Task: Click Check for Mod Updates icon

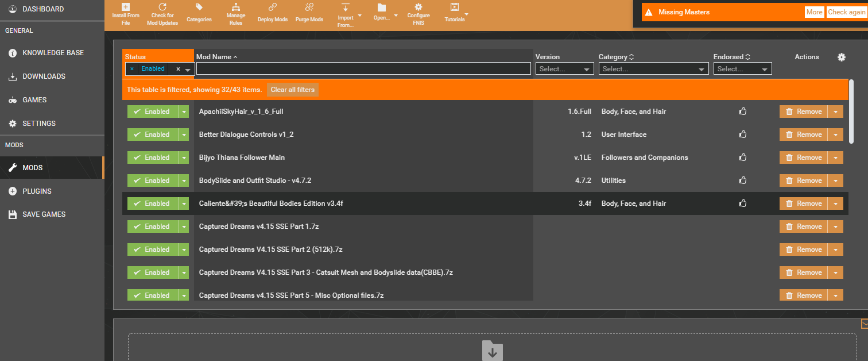Action: tap(162, 7)
